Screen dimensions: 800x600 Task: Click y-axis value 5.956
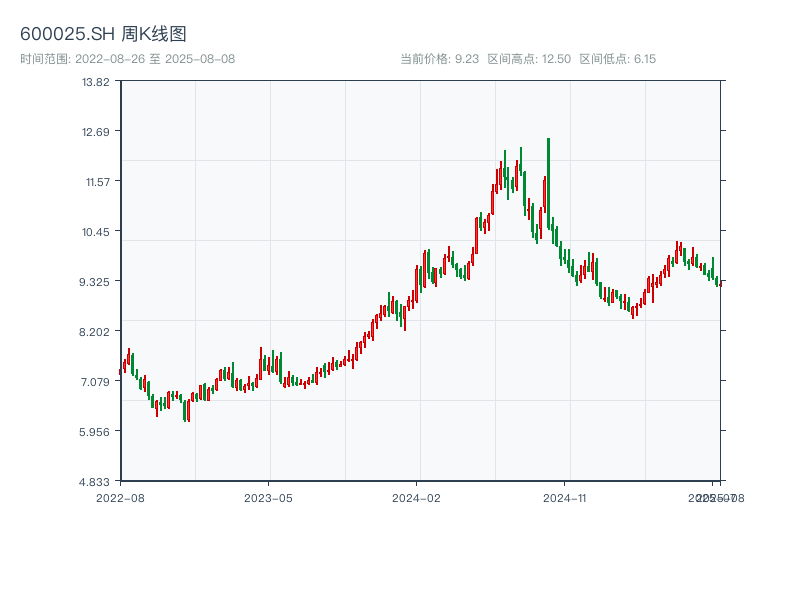point(94,432)
